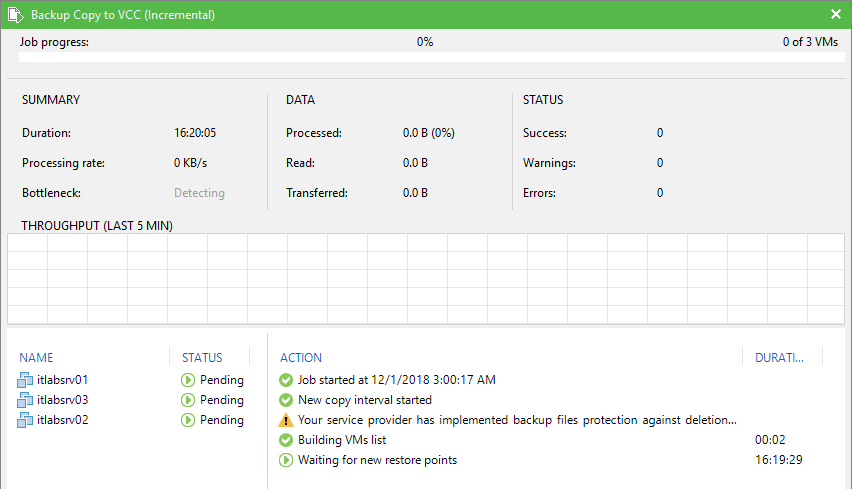Select the Job started at 12/1/2018 log entry
This screenshot has height=489, width=852.
[397, 380]
